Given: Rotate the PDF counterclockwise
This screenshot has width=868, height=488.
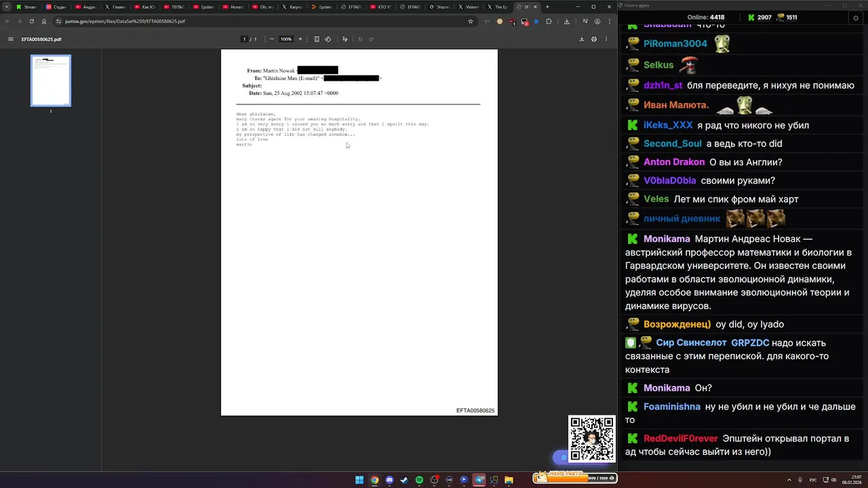Looking at the screenshot, I should (328, 39).
